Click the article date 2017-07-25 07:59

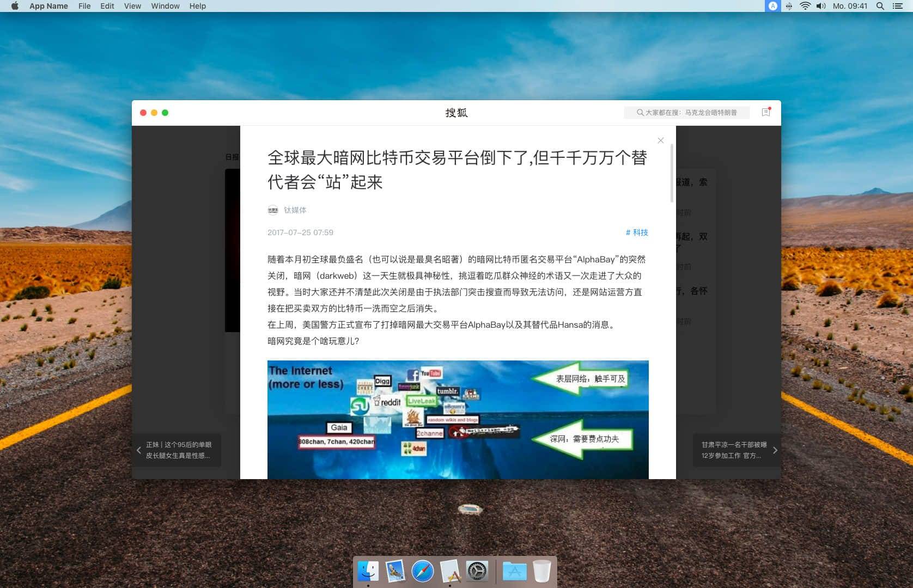click(x=300, y=232)
